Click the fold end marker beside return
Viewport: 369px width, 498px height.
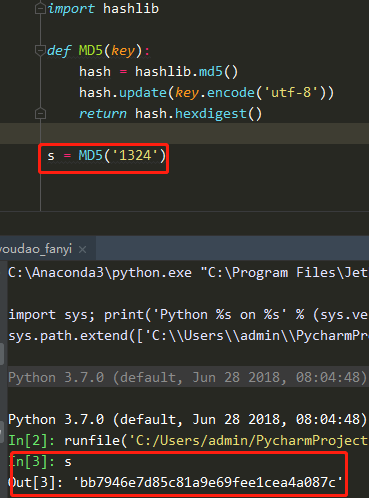(40, 114)
